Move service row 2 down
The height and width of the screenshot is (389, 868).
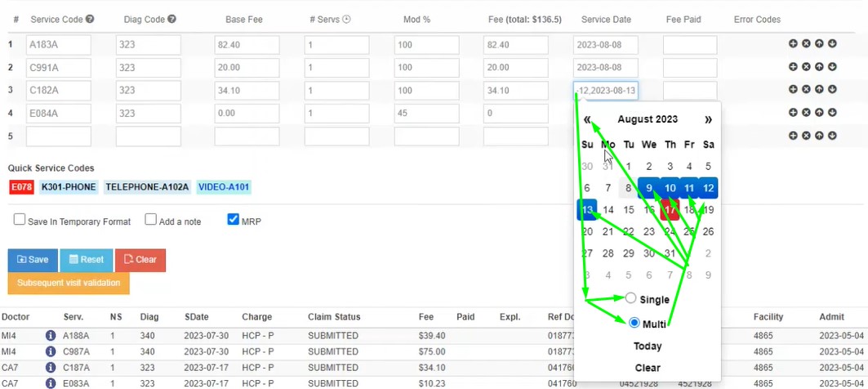(x=832, y=67)
